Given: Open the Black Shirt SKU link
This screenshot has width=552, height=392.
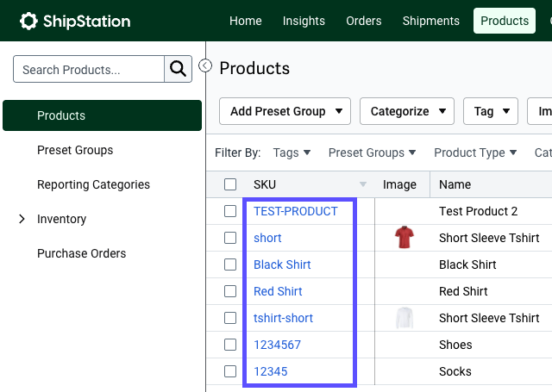Looking at the screenshot, I should pos(282,264).
